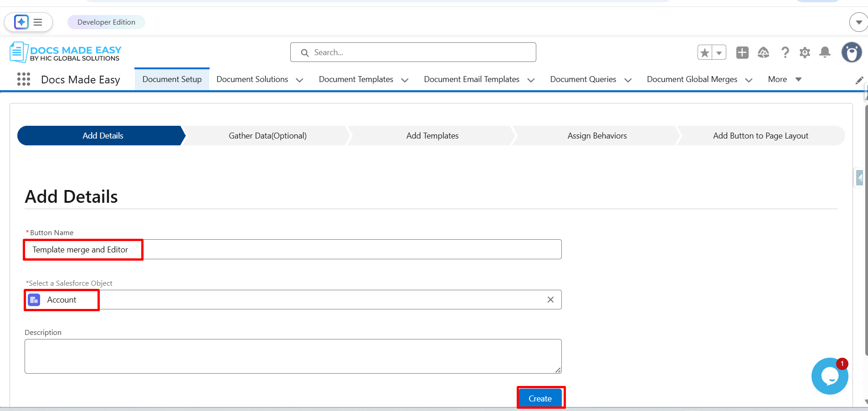Click the favorites star icon
The height and width of the screenshot is (411, 868).
pos(705,53)
